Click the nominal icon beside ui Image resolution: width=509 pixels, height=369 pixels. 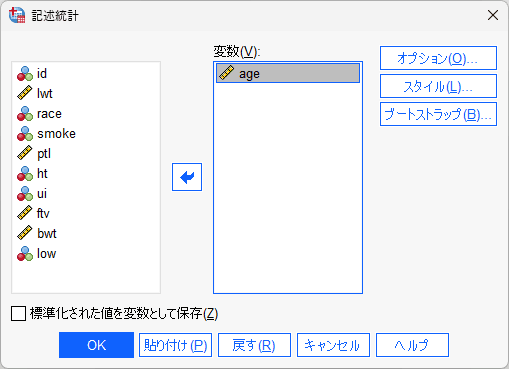[25, 194]
